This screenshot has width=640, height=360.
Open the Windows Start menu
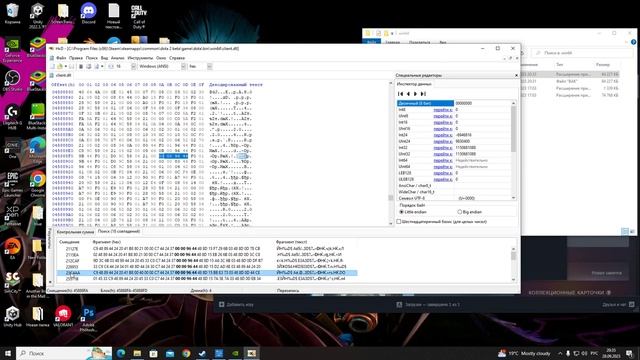(x=8, y=353)
